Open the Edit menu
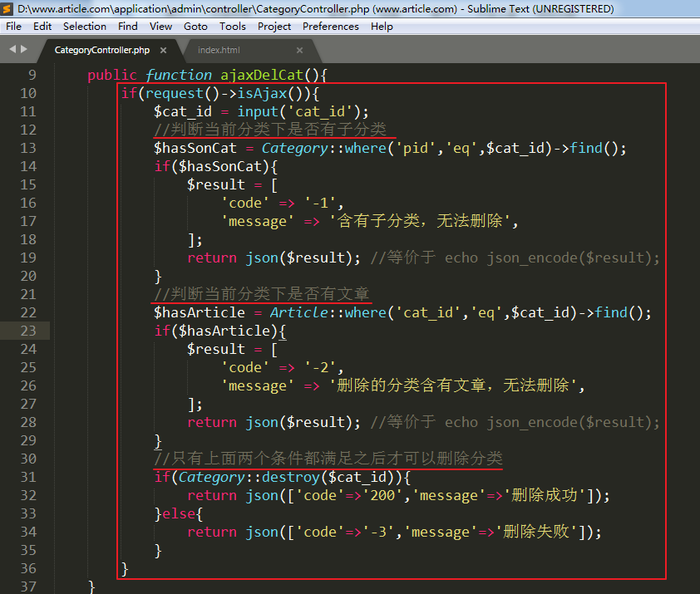700x594 pixels. click(x=42, y=27)
